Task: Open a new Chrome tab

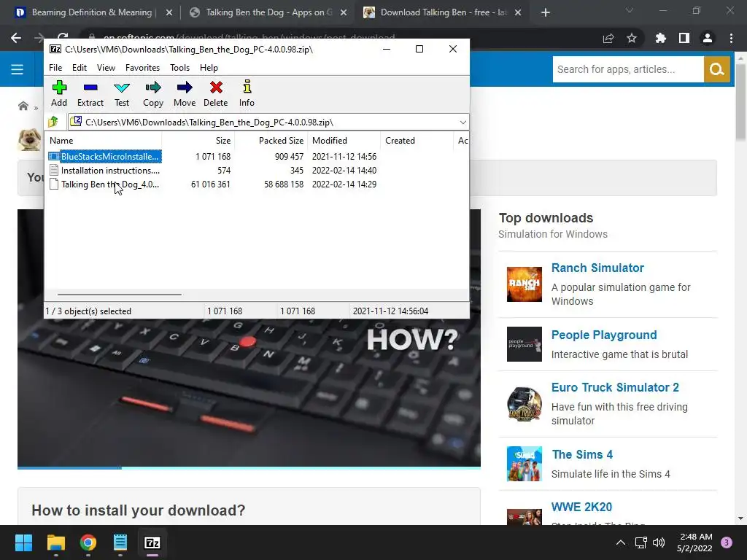Action: 546,13
